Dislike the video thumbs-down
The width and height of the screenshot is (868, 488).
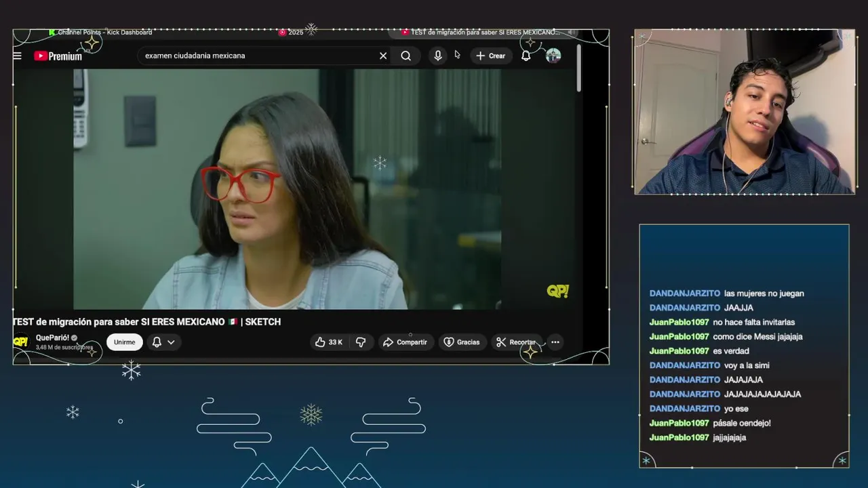click(361, 342)
